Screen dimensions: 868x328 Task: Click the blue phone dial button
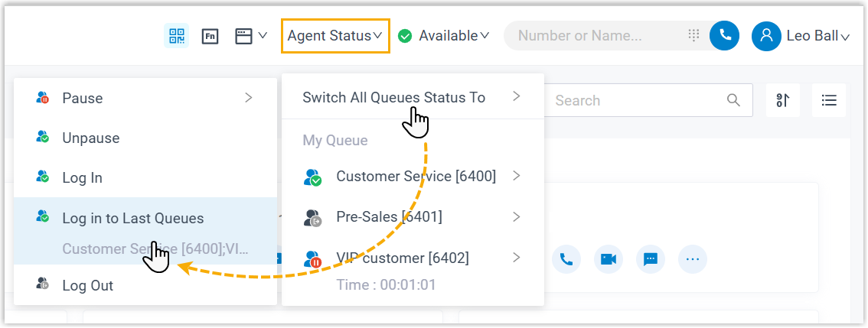[x=724, y=35]
